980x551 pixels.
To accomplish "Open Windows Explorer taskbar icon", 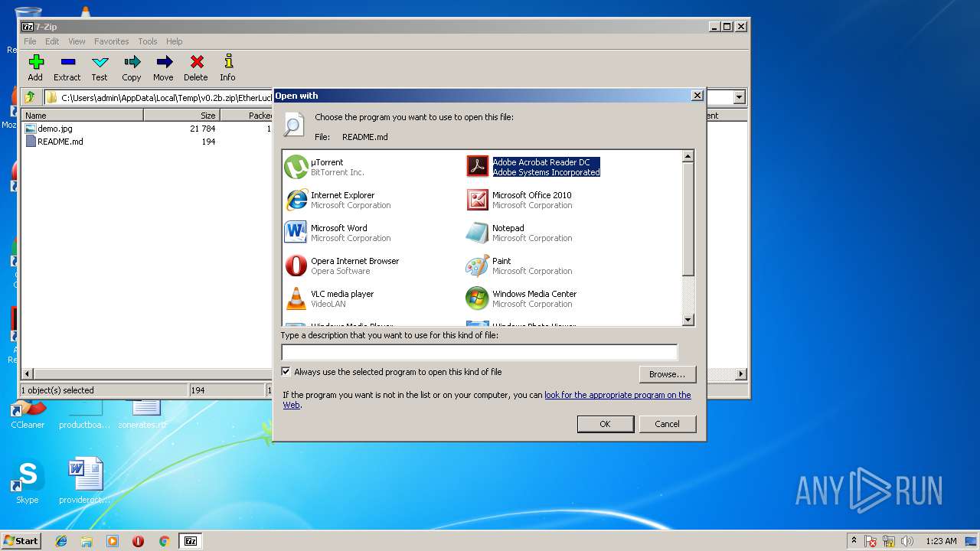I will point(87,541).
